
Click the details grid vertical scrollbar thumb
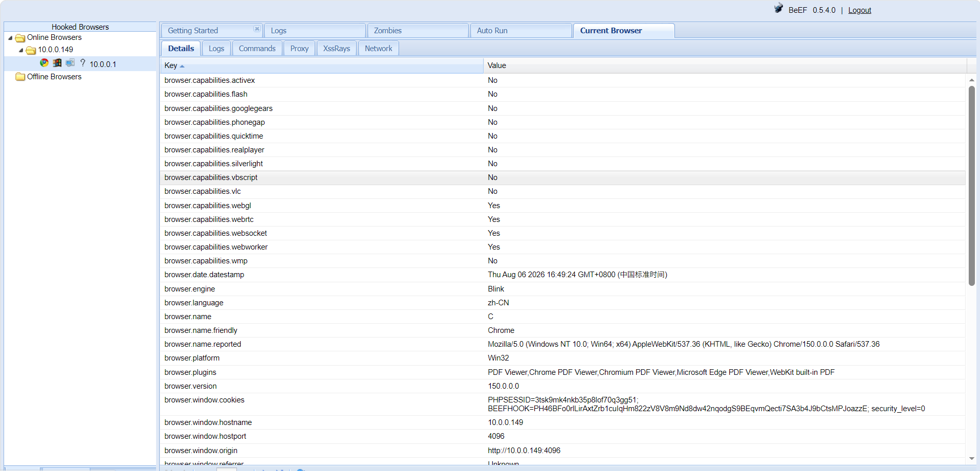[971, 186]
